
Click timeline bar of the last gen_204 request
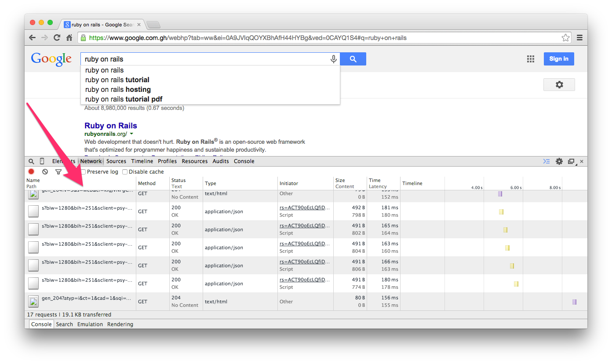click(x=574, y=302)
